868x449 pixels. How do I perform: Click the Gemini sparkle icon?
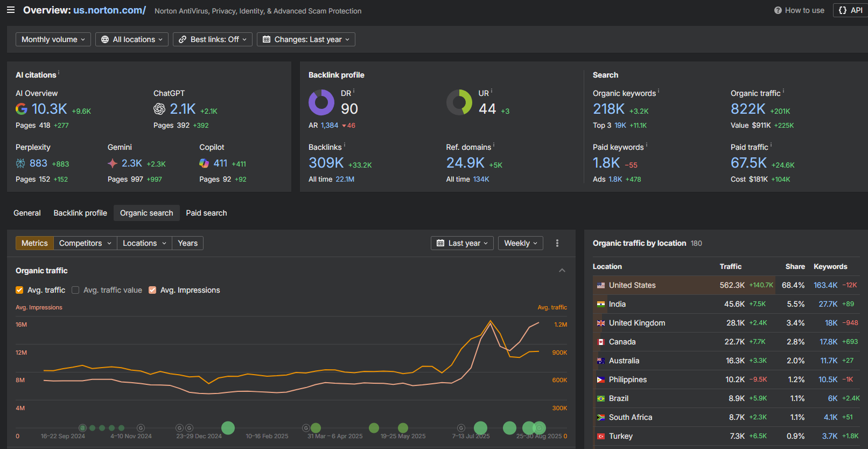[x=113, y=163]
